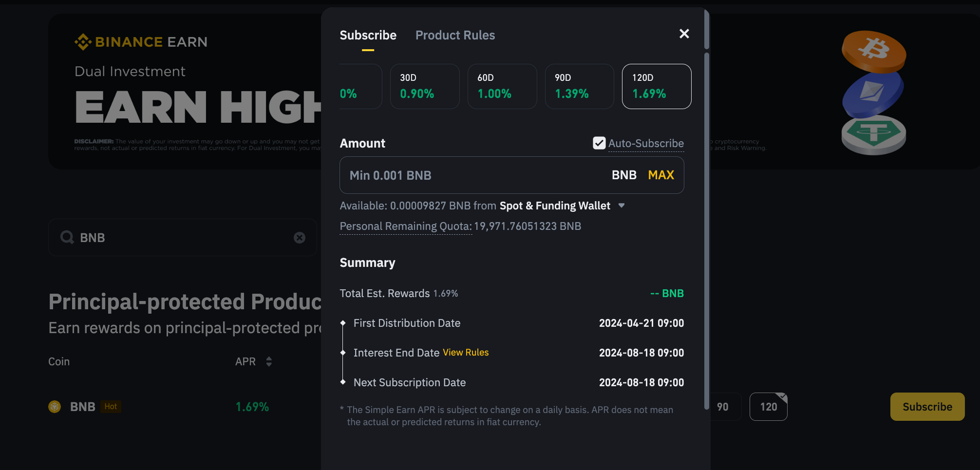The image size is (980, 470).
Task: Click the dialog's vertical scrollbar
Action: pos(707,231)
